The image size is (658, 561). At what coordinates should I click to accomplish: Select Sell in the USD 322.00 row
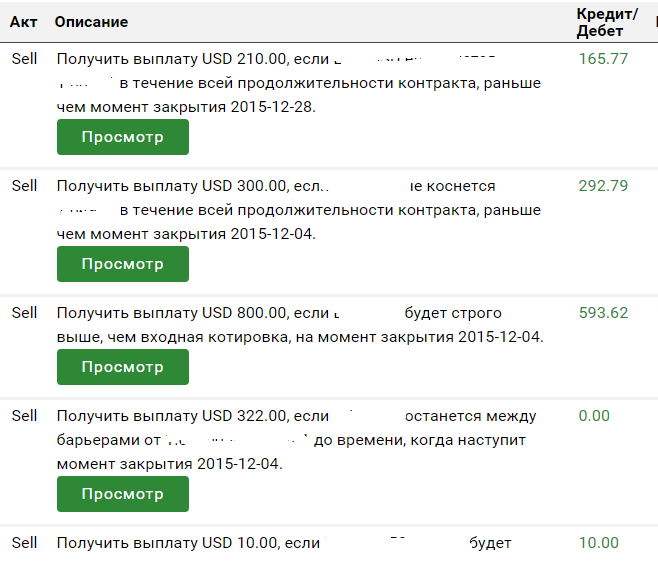[24, 416]
